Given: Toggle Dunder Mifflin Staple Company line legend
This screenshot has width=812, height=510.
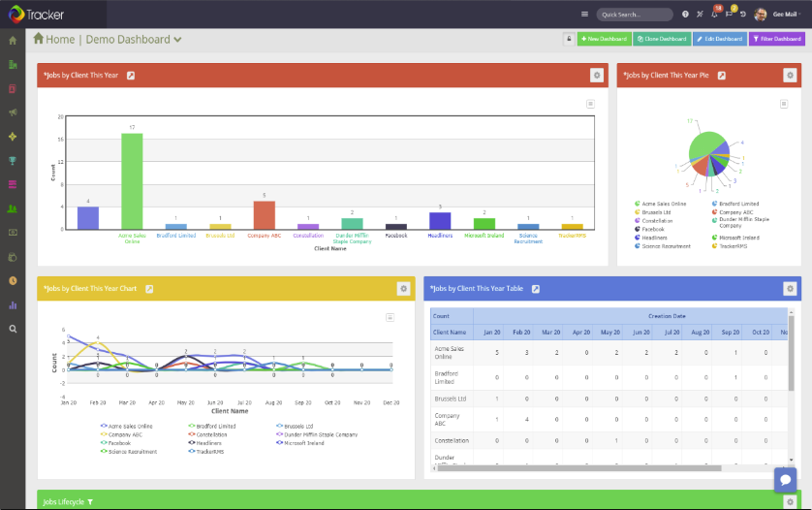Looking at the screenshot, I should click(x=317, y=434).
